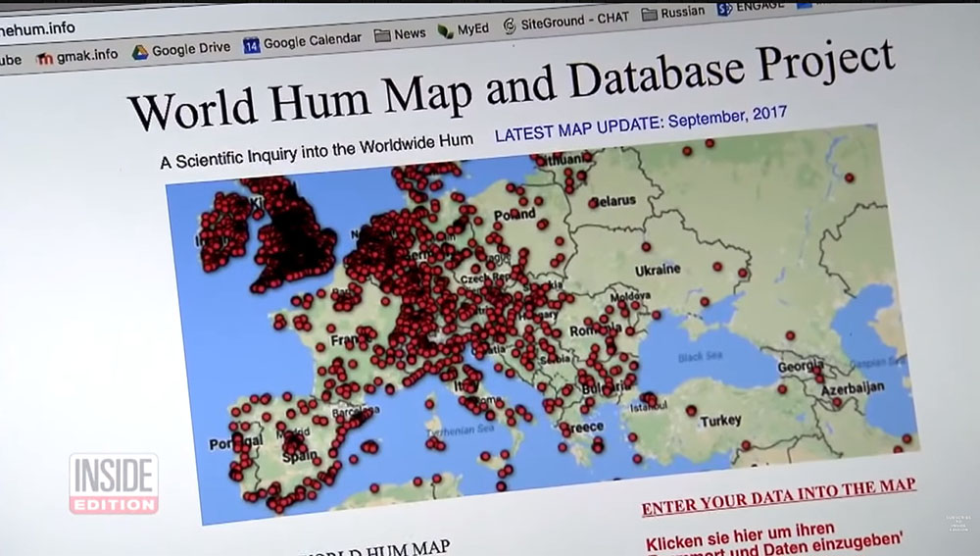980x556 pixels.
Task: Open the Russian bookmarks folder icon
Action: (650, 14)
